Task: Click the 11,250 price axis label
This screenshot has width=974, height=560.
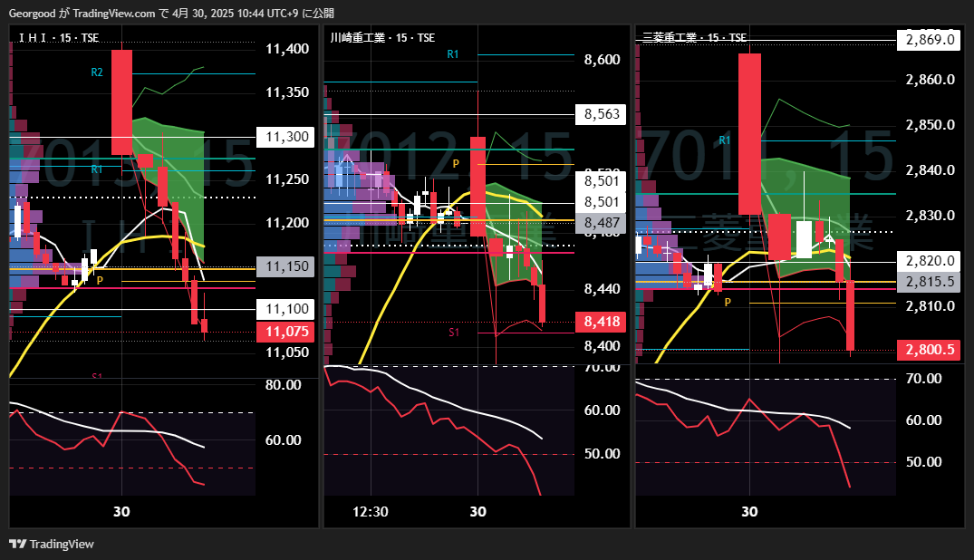Action: point(287,179)
